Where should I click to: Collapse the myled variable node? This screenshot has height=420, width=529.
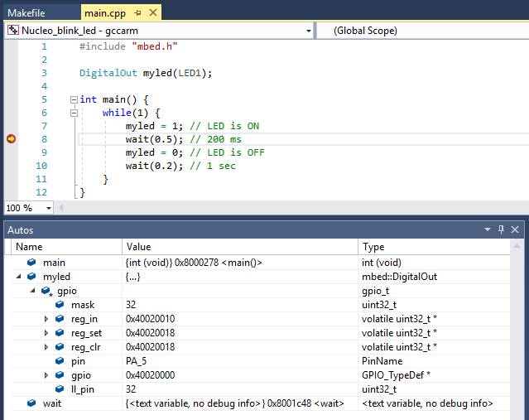pos(19,277)
